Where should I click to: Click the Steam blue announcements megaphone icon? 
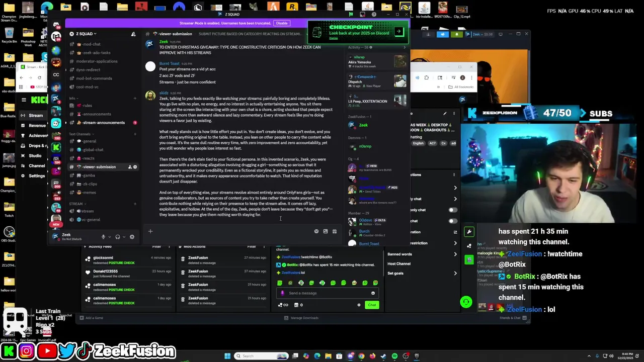point(443,34)
